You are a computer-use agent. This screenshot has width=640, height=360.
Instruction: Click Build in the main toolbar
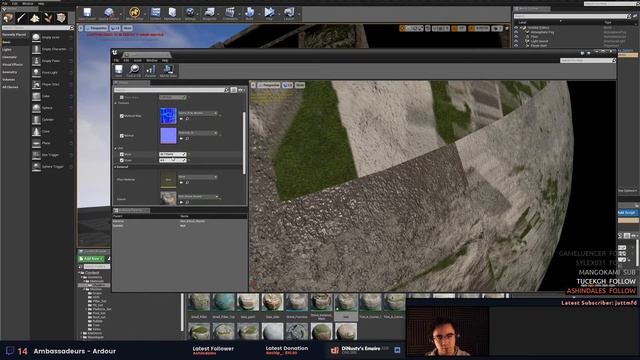point(249,13)
